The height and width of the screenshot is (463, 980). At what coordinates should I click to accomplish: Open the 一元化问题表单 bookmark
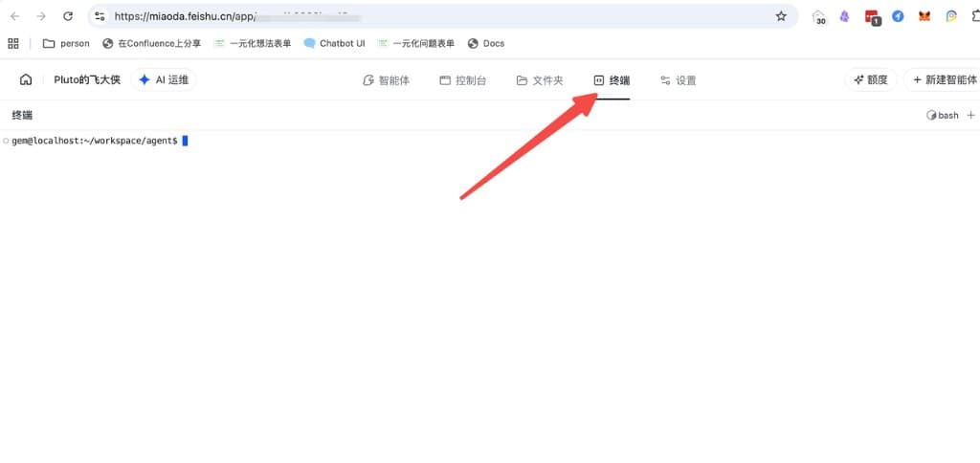point(415,43)
